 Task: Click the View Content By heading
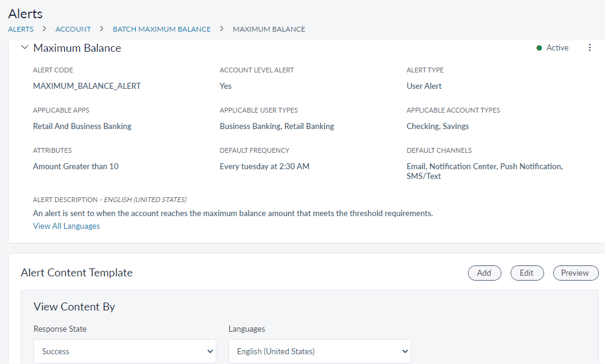[74, 307]
